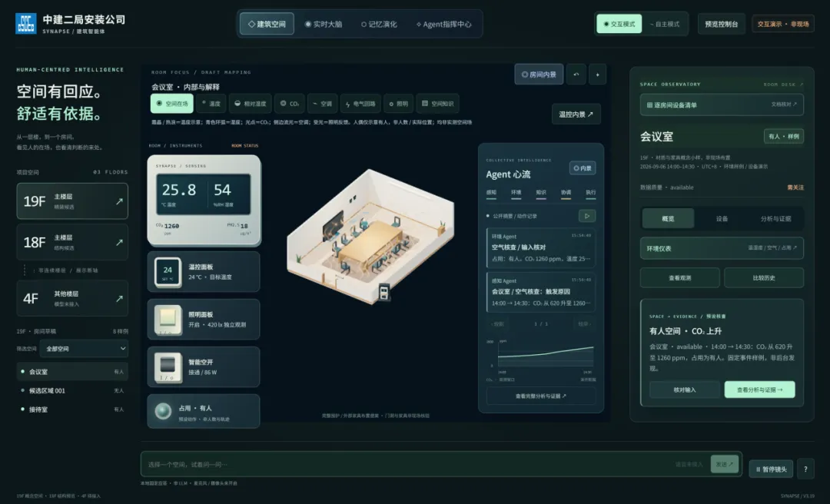Open the 建筑空间 tab
The width and height of the screenshot is (830, 504).
pos(267,24)
